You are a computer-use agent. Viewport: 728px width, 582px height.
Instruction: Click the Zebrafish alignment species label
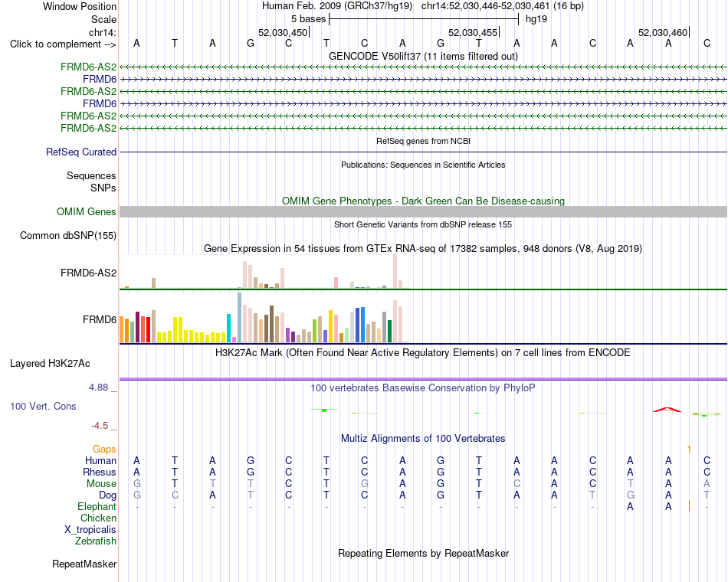tap(96, 541)
